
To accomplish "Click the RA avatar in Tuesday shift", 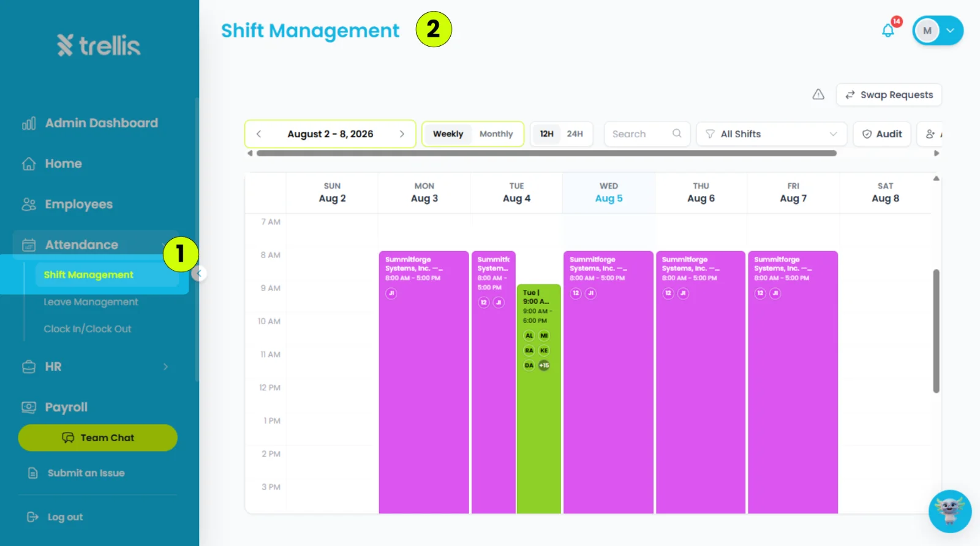I will [529, 351].
